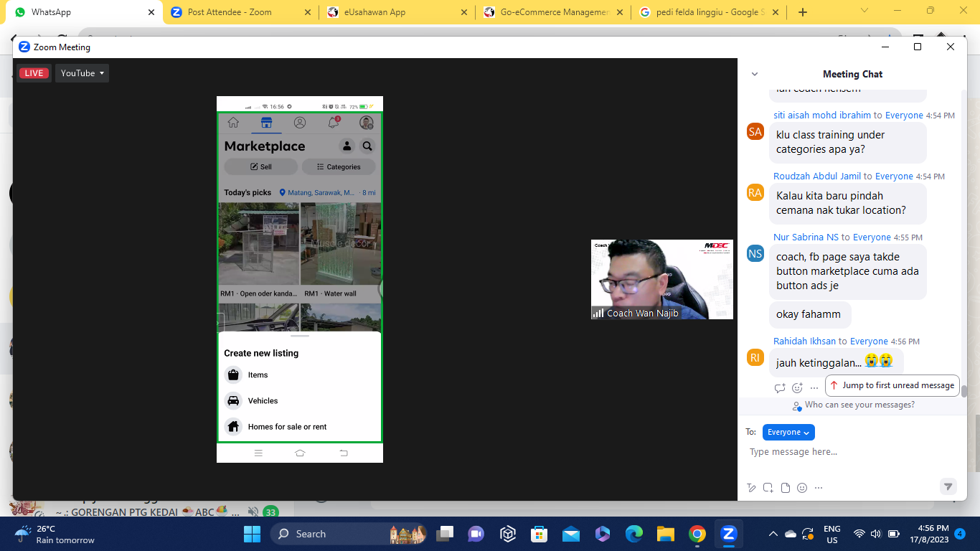Open Microsoft Store from the taskbar
980x551 pixels.
[540, 534]
